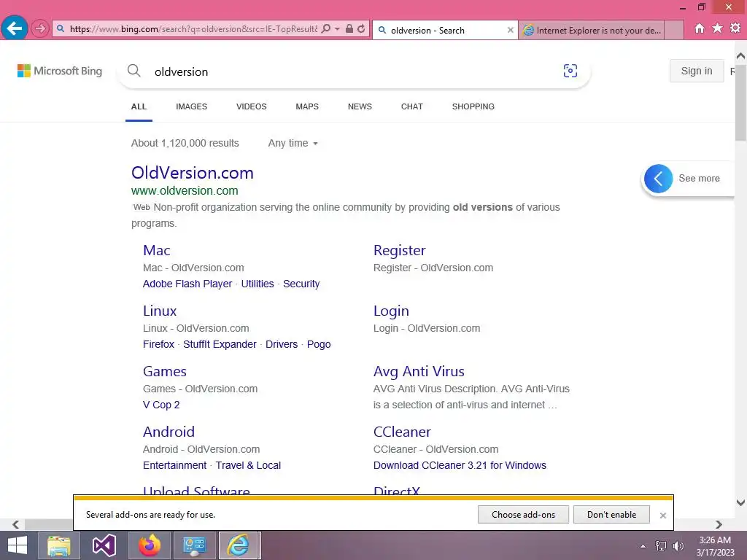Screen dimensions: 747x560
Task: Close the 'oldversion - Search' tab
Action: [510, 30]
